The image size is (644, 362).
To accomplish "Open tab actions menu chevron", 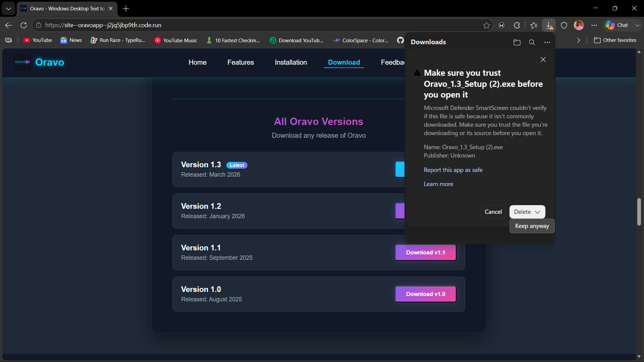I will pyautogui.click(x=8, y=8).
